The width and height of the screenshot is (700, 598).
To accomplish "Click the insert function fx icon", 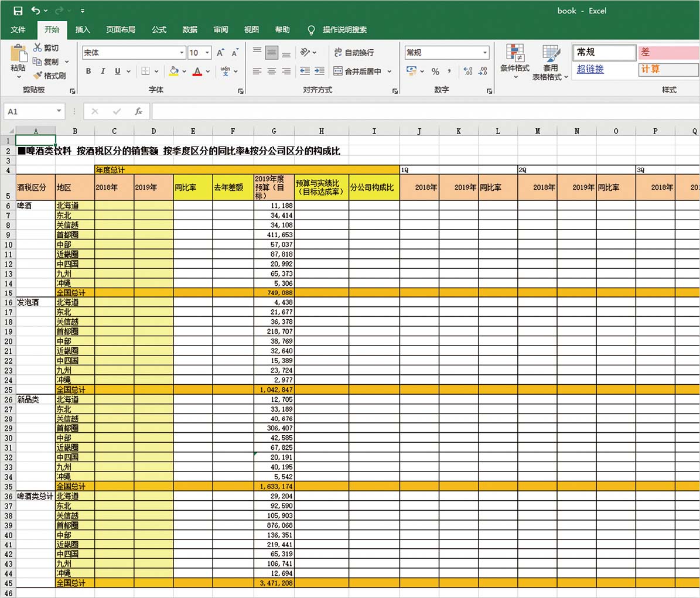I will [x=138, y=111].
